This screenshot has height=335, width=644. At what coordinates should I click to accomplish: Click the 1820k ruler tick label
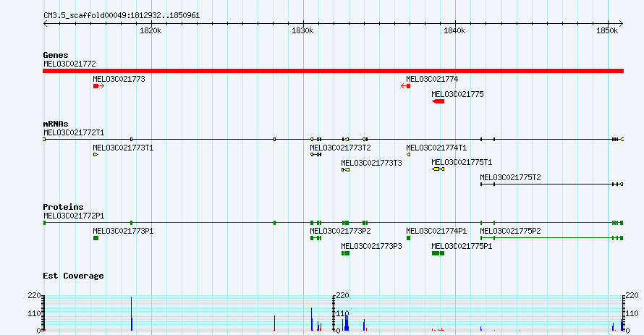[151, 31]
